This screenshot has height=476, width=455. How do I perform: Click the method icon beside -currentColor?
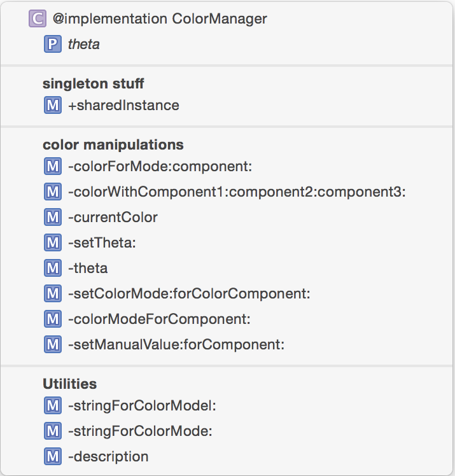coord(52,218)
